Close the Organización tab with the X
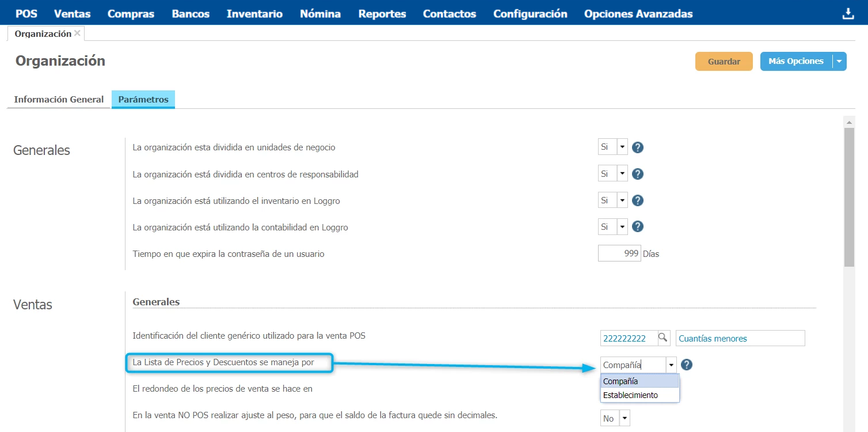 click(x=77, y=33)
